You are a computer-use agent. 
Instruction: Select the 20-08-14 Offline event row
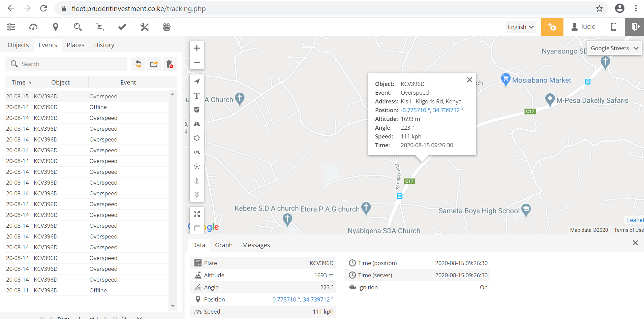click(x=87, y=107)
